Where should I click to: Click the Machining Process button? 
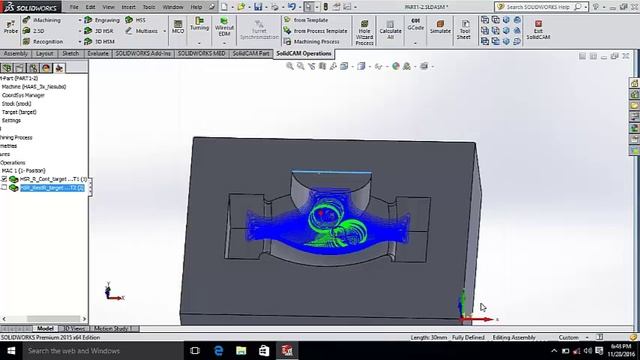point(311,42)
